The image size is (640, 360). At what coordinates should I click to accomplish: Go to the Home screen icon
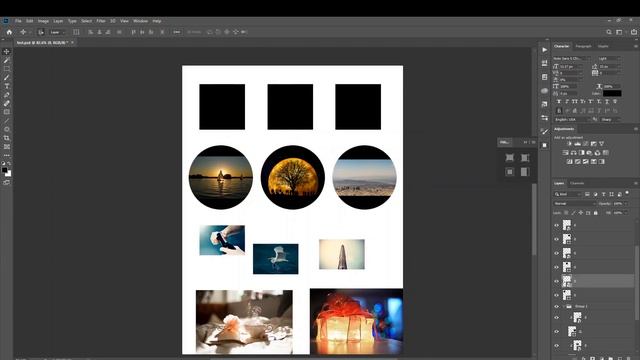(9, 32)
